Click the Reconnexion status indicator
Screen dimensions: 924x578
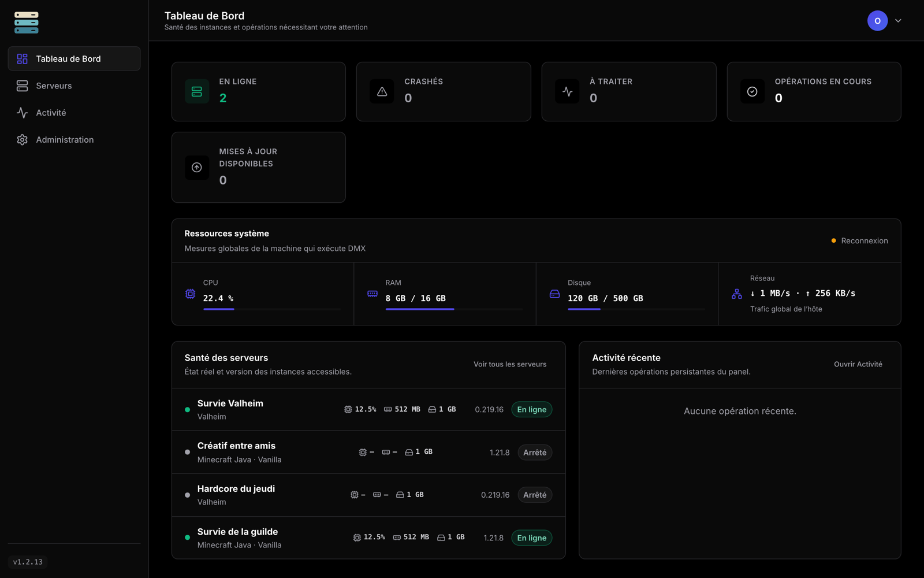(859, 240)
